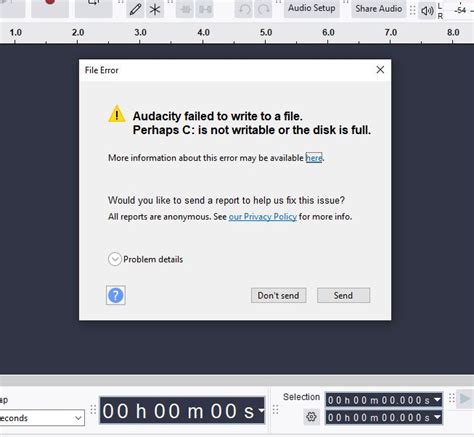Open the selection start time format dropdown
Screen dimensions: 474x437
(x=437, y=399)
